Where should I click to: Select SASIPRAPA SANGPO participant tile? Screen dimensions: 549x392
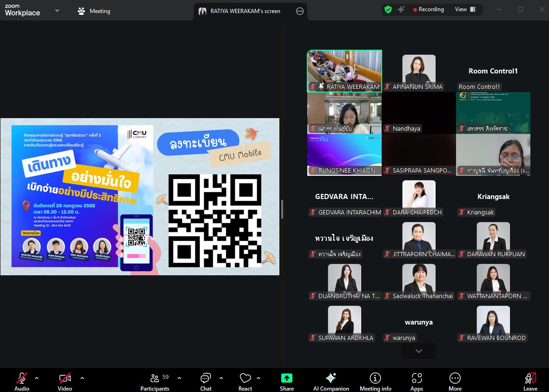click(x=419, y=155)
